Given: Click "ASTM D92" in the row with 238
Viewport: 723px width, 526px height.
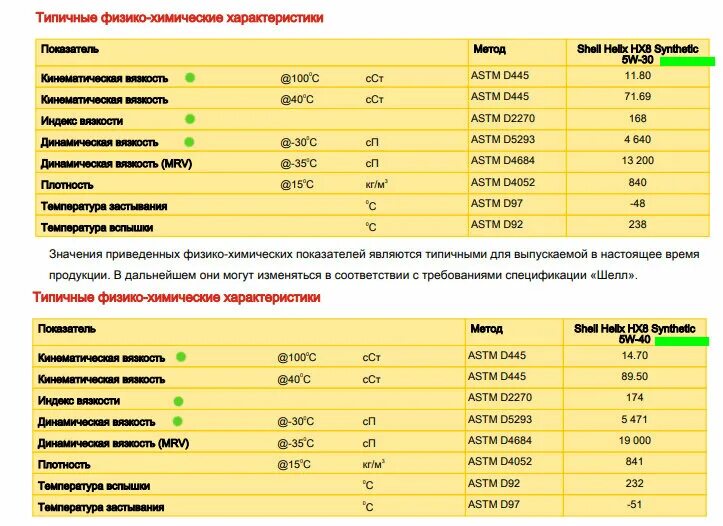Looking at the screenshot, I should [x=497, y=225].
